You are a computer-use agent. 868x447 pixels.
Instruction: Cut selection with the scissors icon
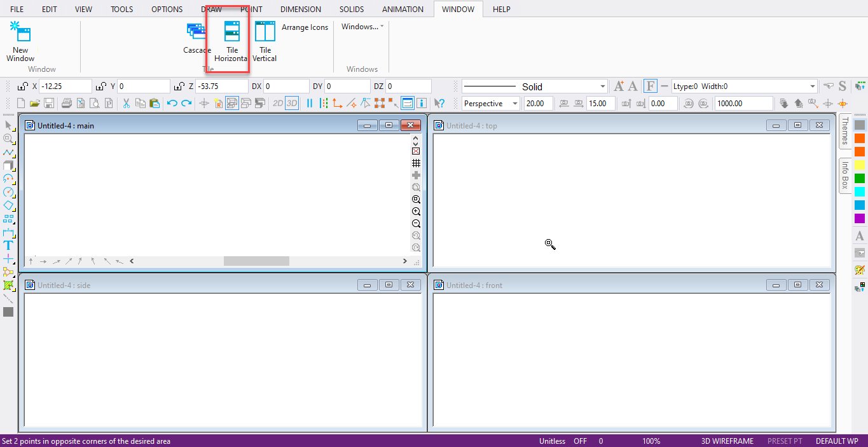[126, 103]
